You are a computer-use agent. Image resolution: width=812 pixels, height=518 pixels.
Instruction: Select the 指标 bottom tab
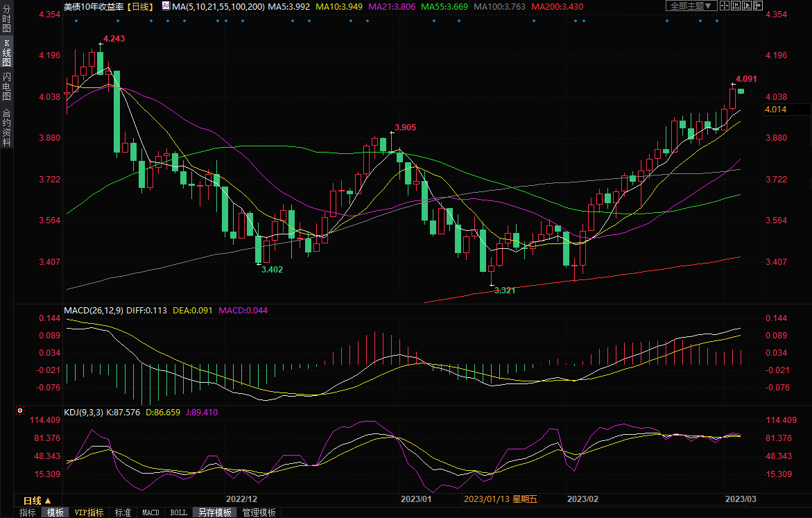[x=28, y=512]
